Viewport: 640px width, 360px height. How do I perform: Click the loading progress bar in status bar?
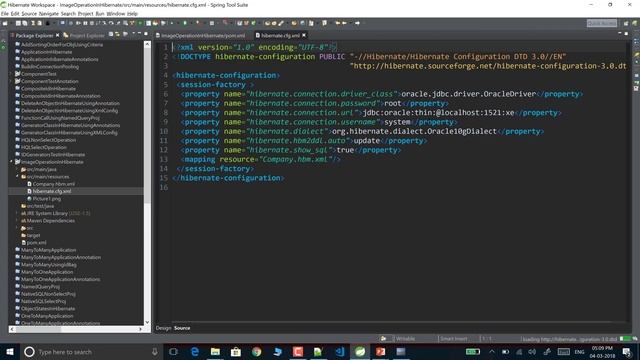625,339
